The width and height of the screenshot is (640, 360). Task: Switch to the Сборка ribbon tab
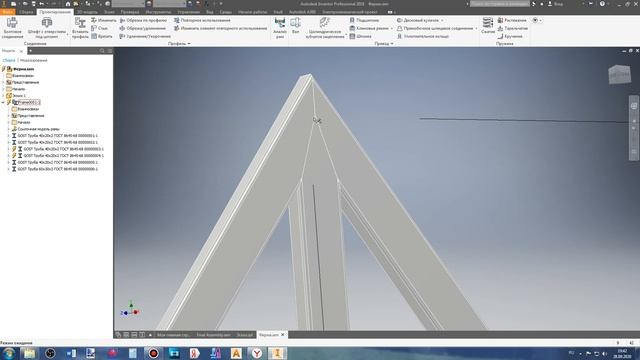26,12
